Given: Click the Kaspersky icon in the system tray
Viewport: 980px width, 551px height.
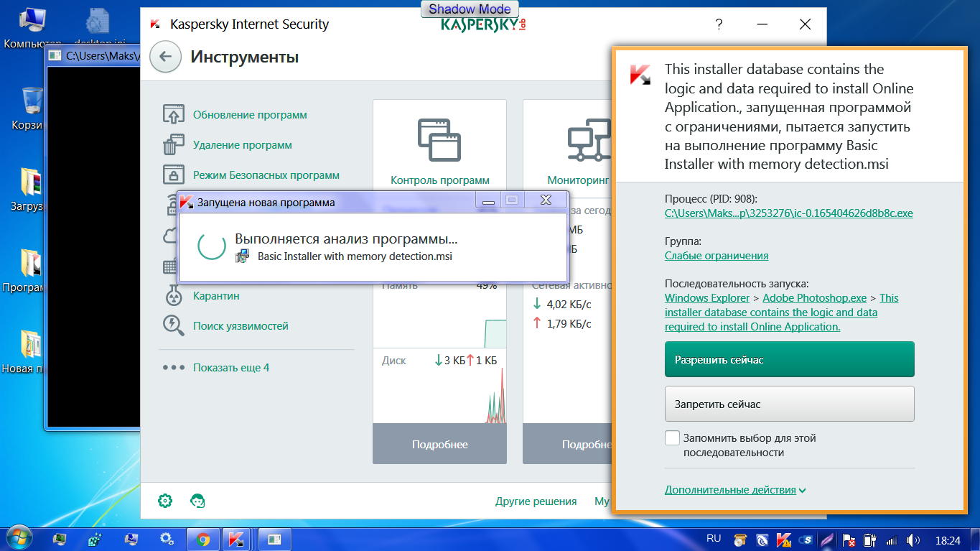Looking at the screenshot, I should [x=785, y=540].
